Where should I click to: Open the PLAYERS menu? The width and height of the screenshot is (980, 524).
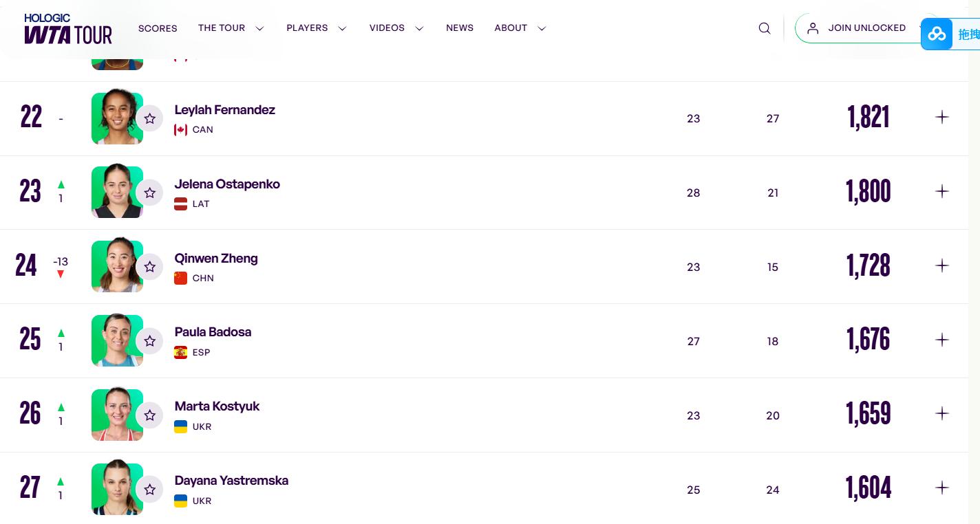tap(316, 28)
